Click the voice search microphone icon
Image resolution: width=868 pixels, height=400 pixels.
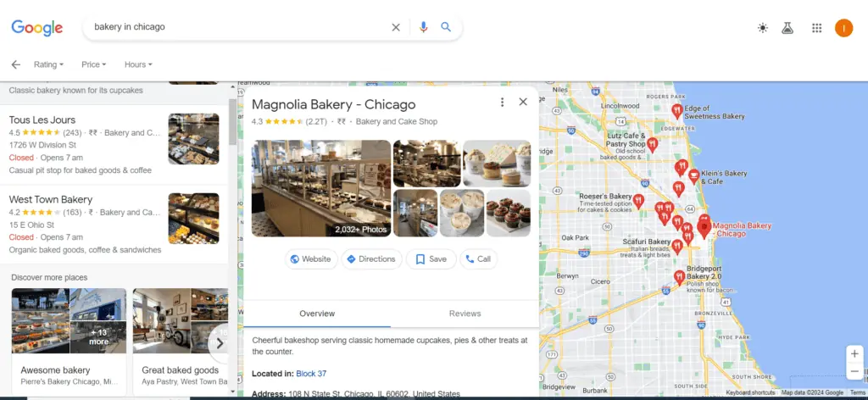[423, 27]
